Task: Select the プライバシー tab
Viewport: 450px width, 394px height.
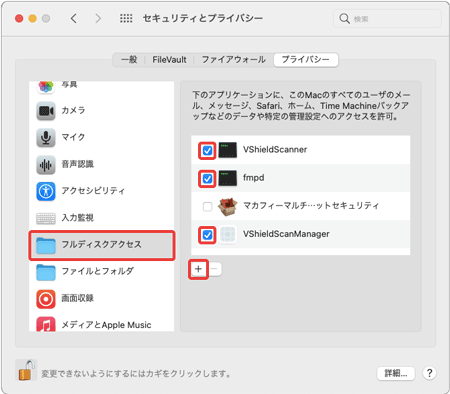Action: (x=306, y=60)
